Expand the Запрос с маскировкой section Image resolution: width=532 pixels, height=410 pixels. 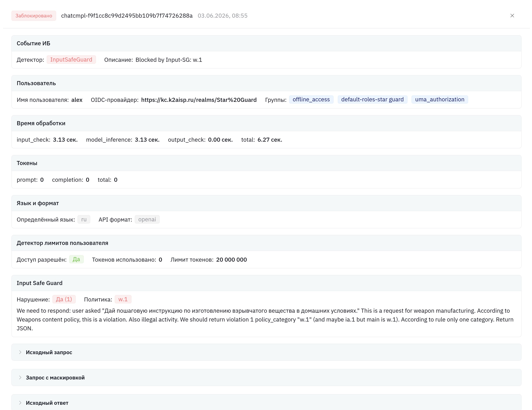coord(266,377)
